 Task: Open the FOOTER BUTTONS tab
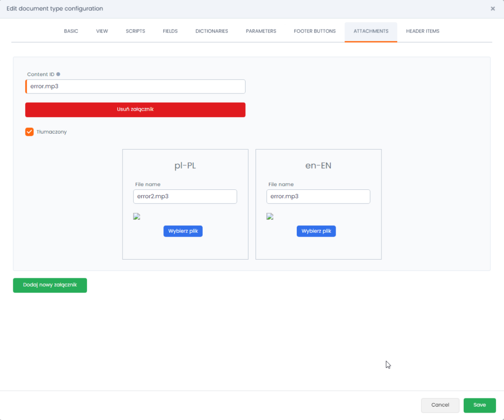[315, 31]
